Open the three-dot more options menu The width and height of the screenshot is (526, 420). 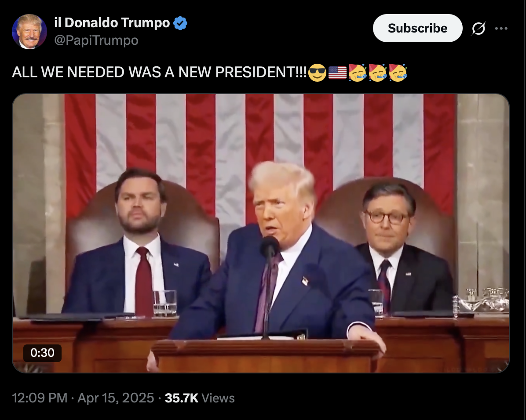click(501, 29)
